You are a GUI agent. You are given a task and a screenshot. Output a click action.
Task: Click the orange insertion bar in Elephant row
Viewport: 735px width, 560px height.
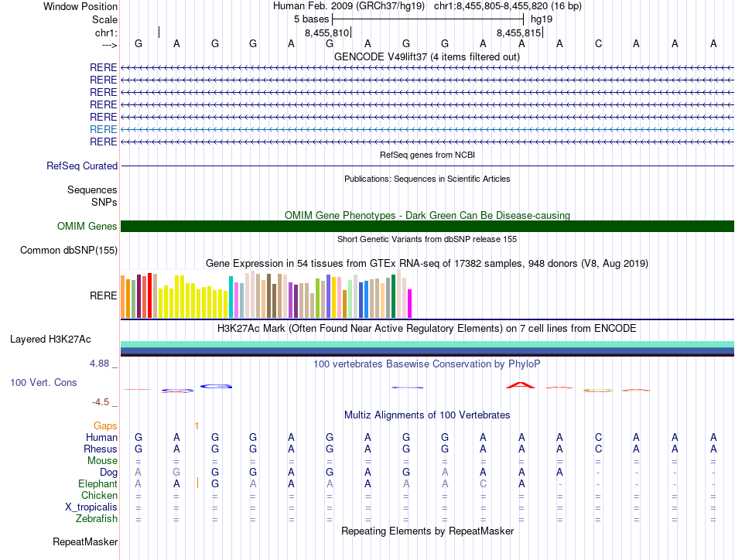[x=197, y=483]
